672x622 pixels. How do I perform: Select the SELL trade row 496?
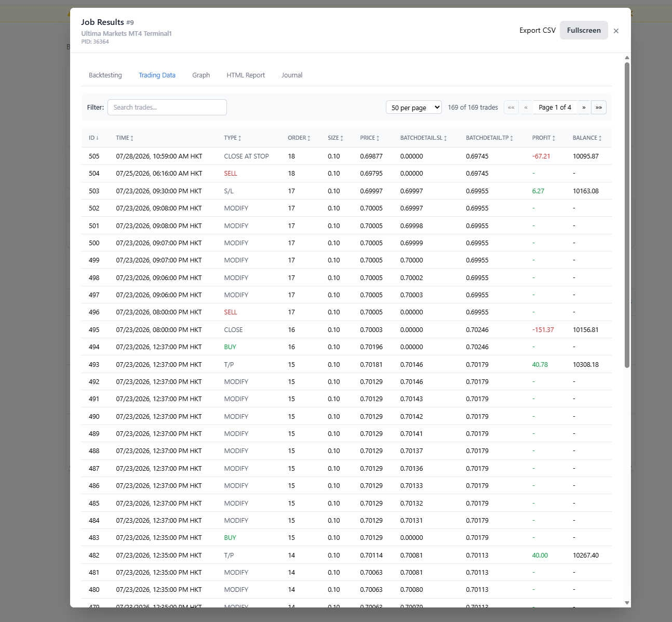346,312
